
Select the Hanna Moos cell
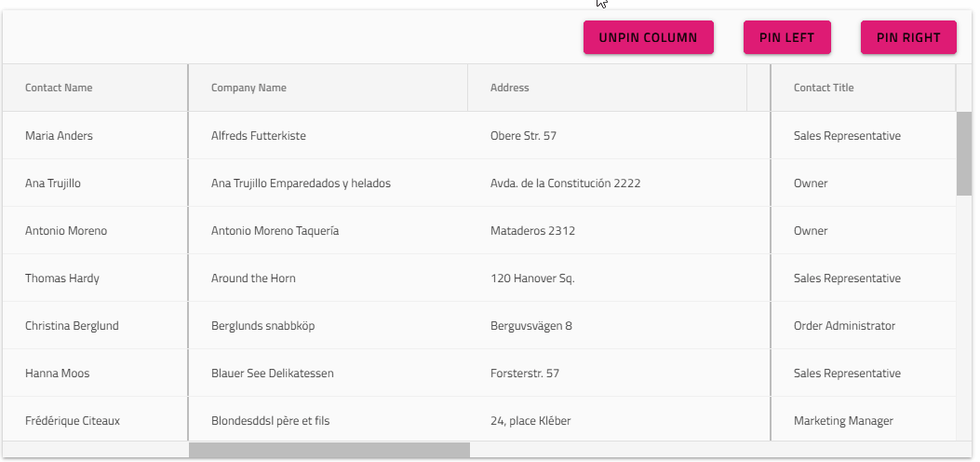coord(57,374)
